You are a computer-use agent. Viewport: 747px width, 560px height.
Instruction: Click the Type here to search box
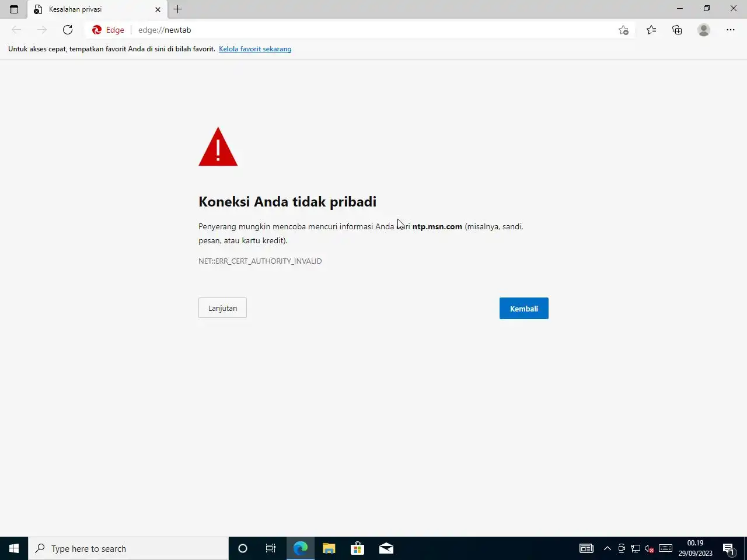(x=128, y=548)
